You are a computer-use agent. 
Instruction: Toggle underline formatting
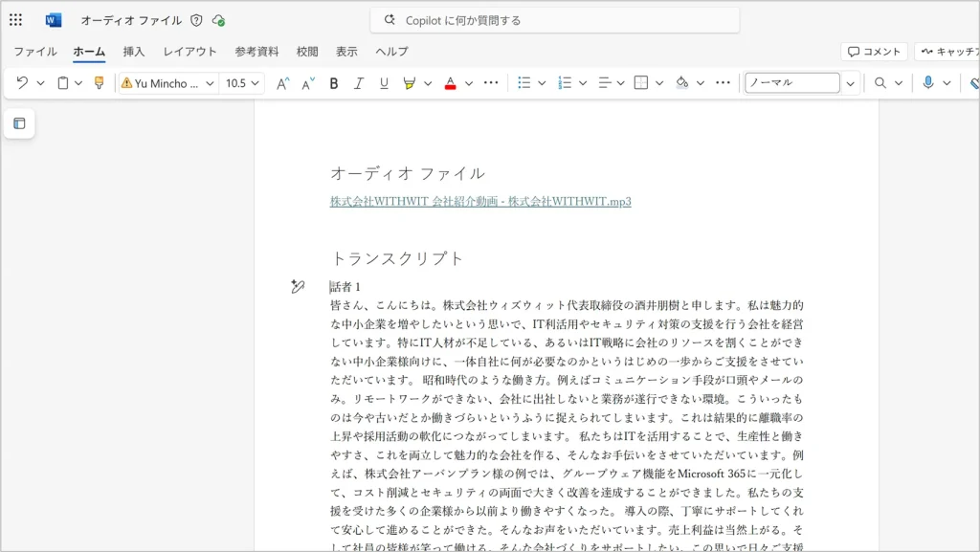[x=384, y=83]
